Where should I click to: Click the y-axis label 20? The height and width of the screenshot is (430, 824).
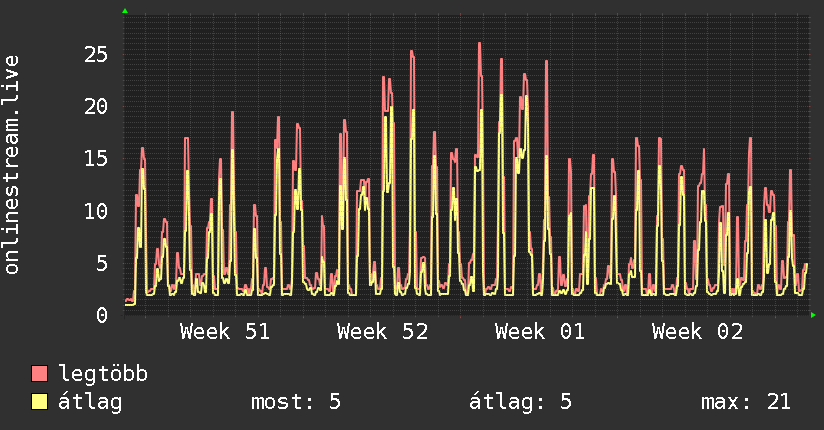click(96, 107)
